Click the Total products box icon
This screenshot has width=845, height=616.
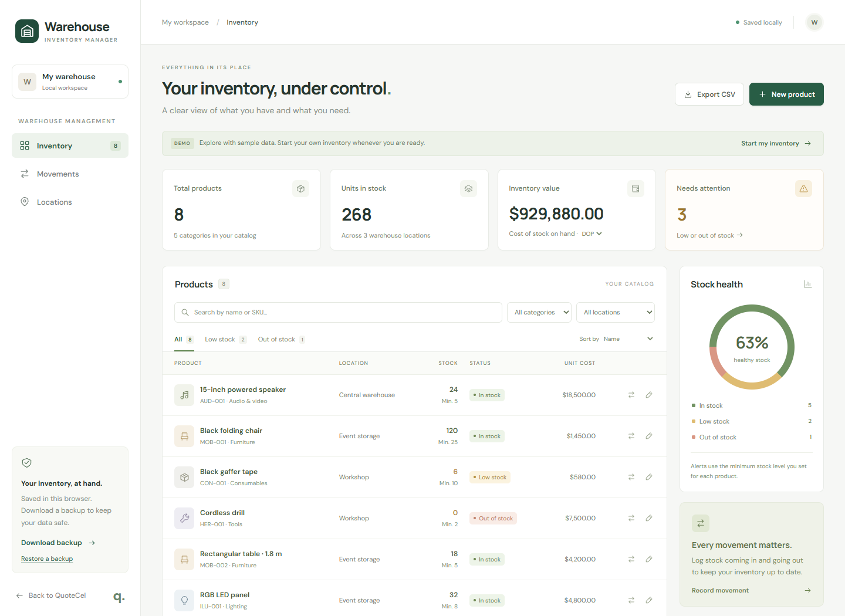[300, 188]
